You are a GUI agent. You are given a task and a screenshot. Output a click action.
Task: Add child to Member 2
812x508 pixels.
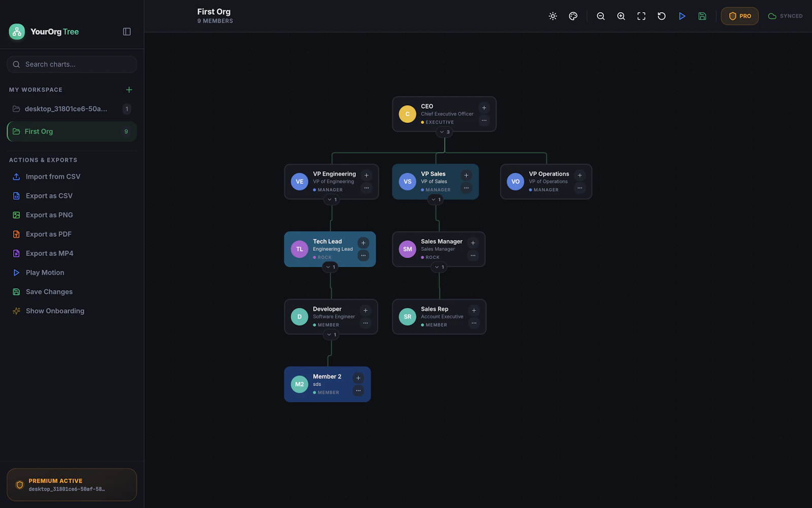[358, 378]
